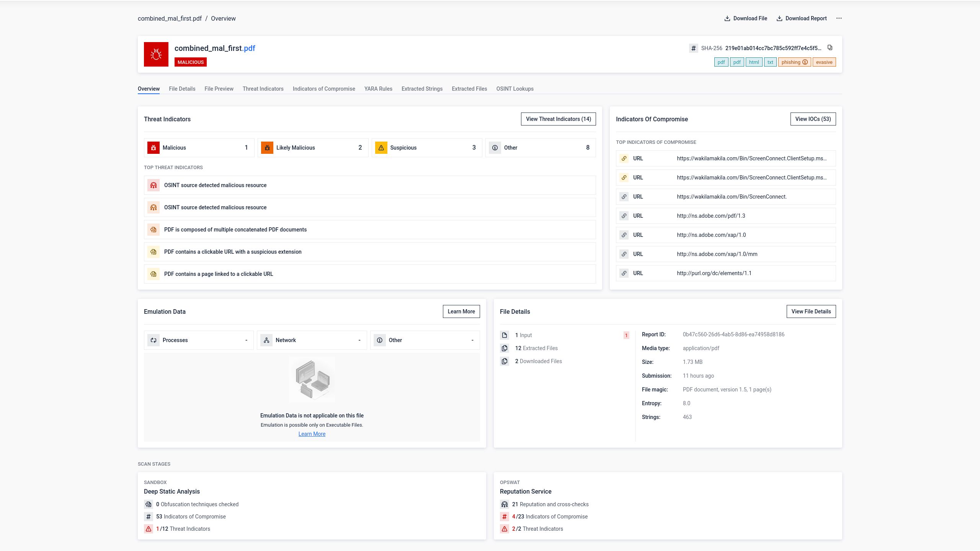Click the Suspicious warning triangle icon
The image size is (980, 551).
381,148
